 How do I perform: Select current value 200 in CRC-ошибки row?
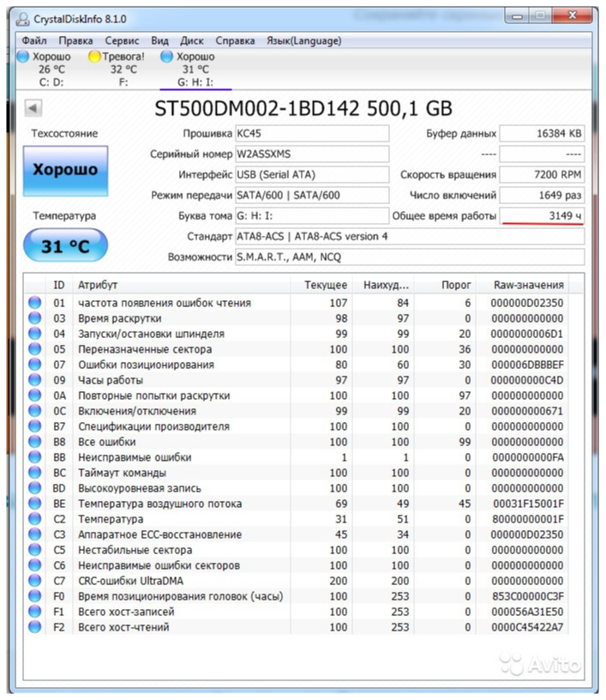pyautogui.click(x=338, y=581)
